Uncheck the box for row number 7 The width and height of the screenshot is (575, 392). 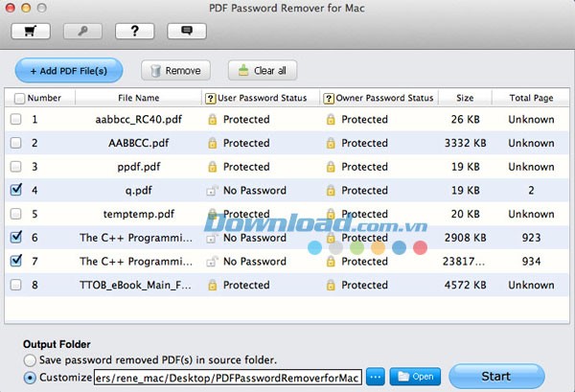16,261
